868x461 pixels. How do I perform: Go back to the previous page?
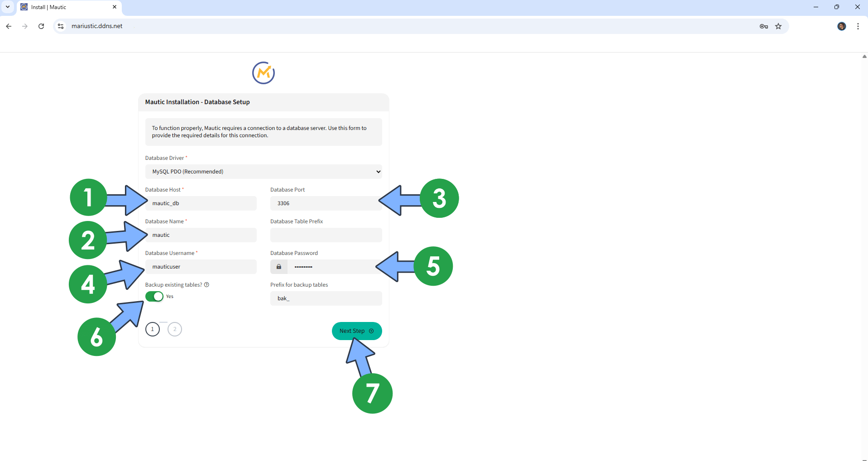click(9, 26)
